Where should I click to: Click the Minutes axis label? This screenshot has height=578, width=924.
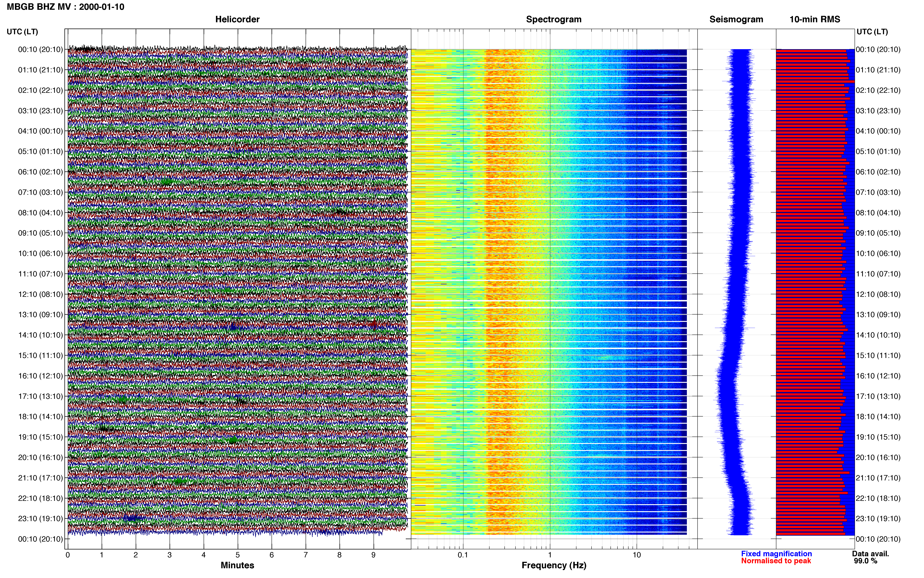coord(237,565)
